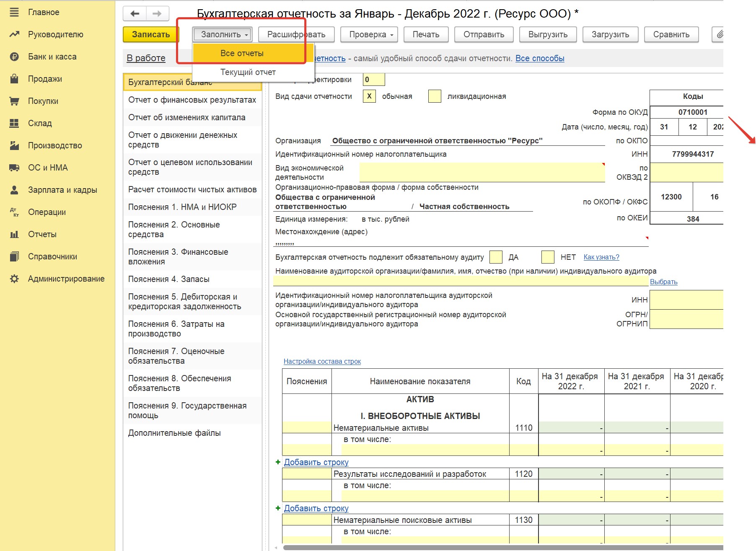756x551 pixels.
Task: Open Отчет о финансовых результатах section
Action: pos(192,100)
